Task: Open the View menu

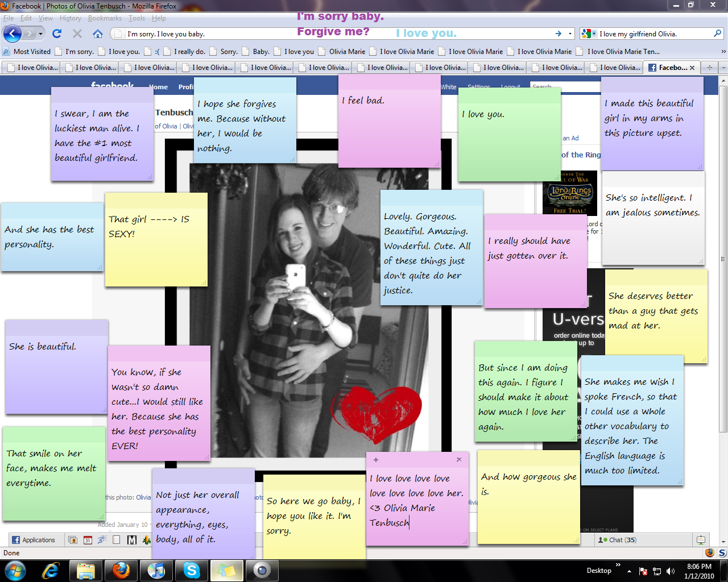Action: click(x=45, y=18)
